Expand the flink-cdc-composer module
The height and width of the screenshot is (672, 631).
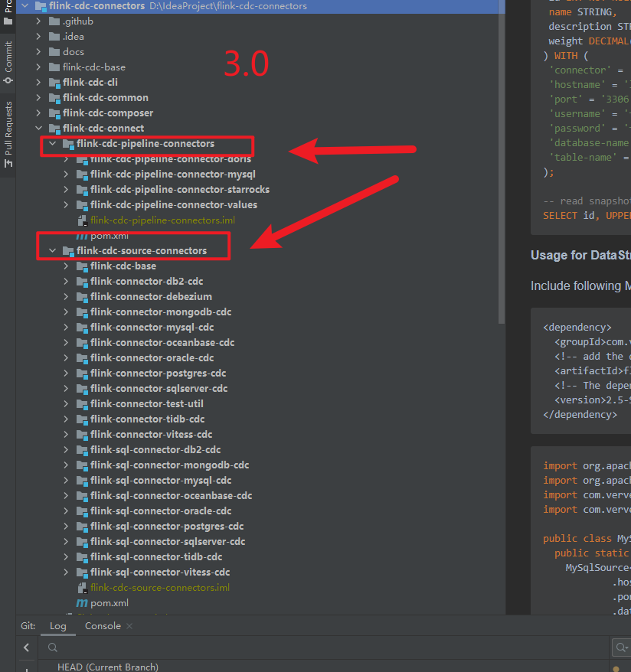click(x=38, y=113)
